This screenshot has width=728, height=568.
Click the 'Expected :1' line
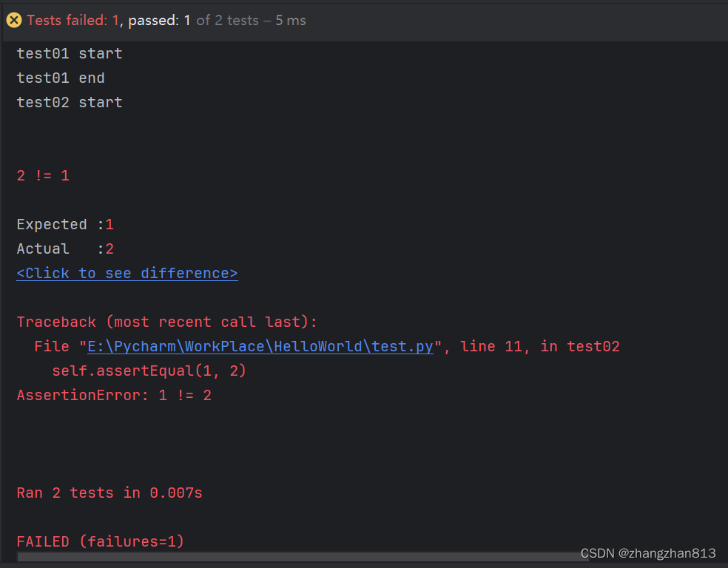pyautogui.click(x=65, y=225)
